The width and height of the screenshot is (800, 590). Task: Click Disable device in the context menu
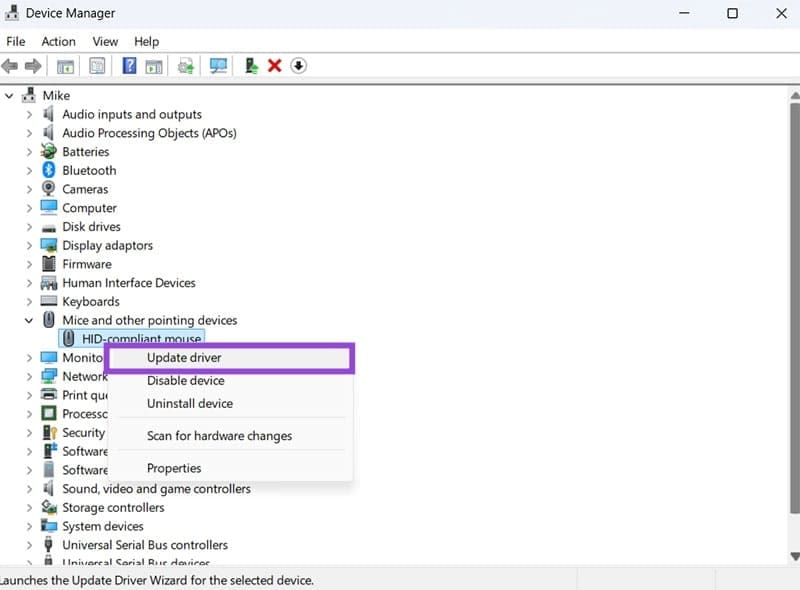tap(185, 380)
